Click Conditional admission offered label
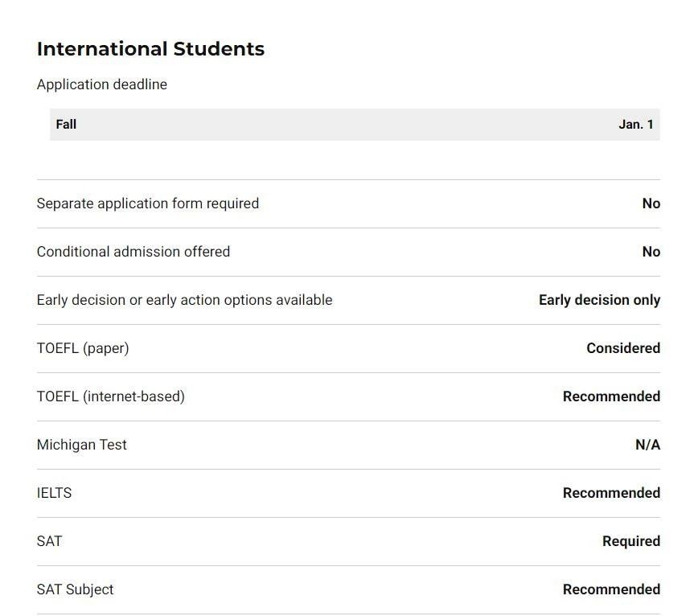This screenshot has height=616, width=698. click(133, 252)
